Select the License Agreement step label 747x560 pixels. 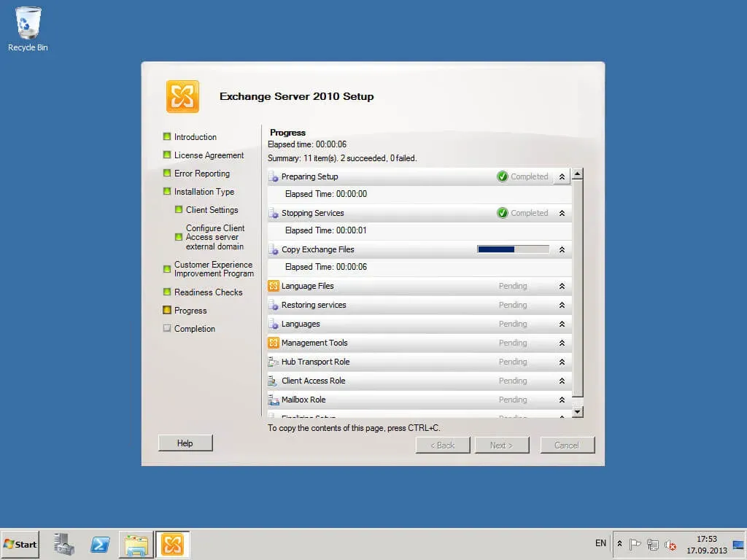click(209, 155)
